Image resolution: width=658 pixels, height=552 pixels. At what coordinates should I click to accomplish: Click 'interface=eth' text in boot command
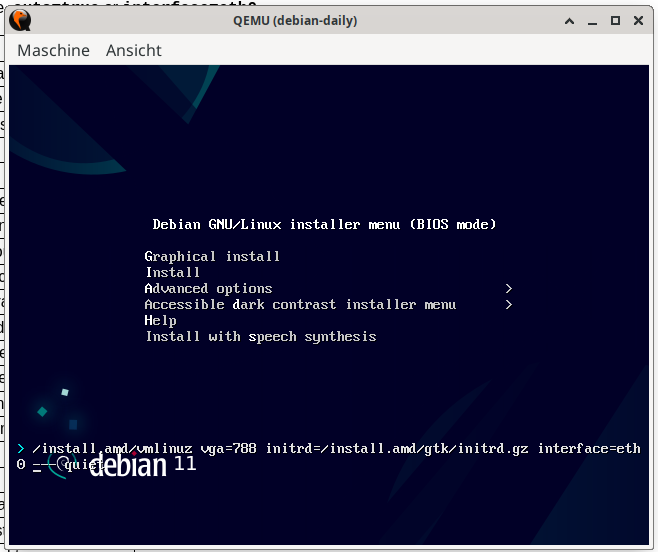point(589,448)
